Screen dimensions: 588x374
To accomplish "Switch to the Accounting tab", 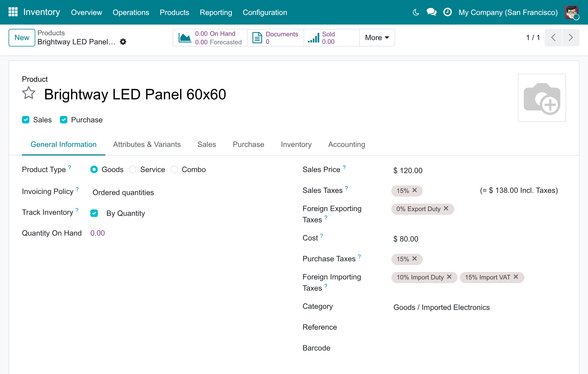I will (347, 144).
